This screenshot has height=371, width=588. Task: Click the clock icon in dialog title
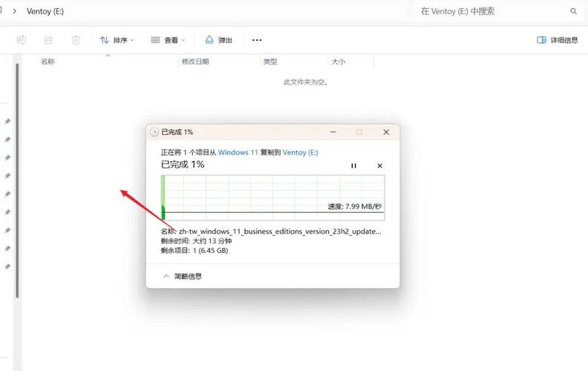tap(154, 132)
